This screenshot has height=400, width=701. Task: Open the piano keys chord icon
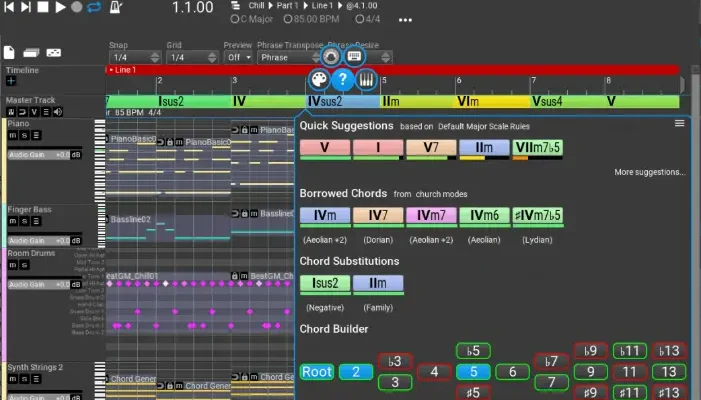click(x=367, y=80)
